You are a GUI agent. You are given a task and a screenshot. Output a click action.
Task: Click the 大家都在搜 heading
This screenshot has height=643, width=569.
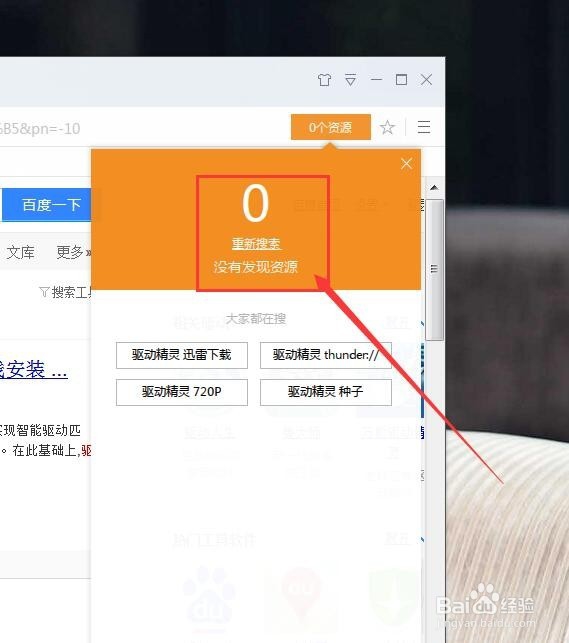256,319
